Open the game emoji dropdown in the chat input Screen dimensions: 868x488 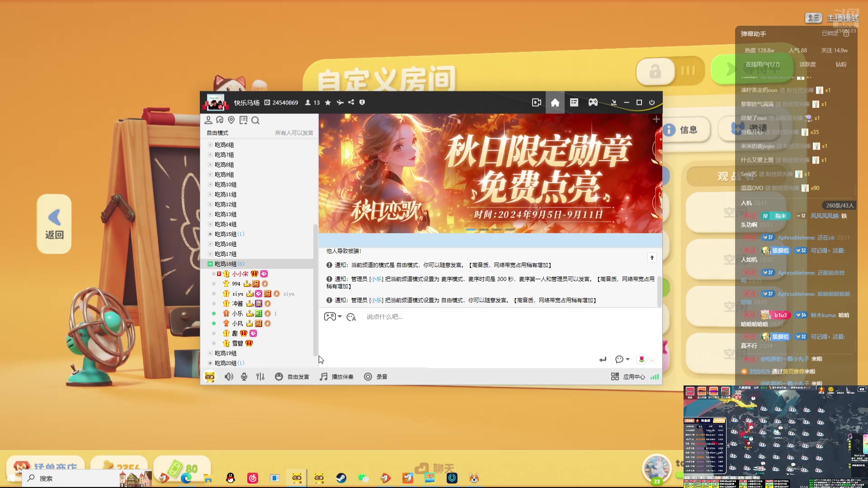pyautogui.click(x=333, y=317)
